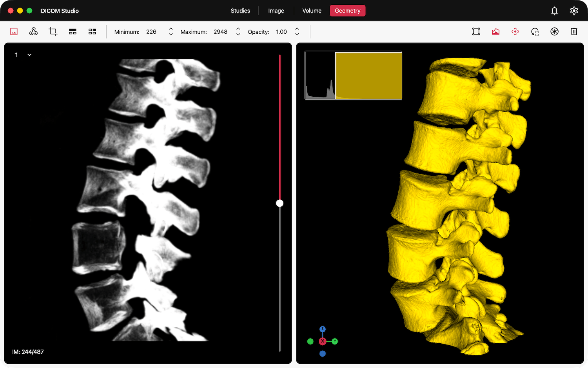Screen dimensions: 588x368
Task: Click the IM: 244/487 slice indicator
Action: click(28, 352)
